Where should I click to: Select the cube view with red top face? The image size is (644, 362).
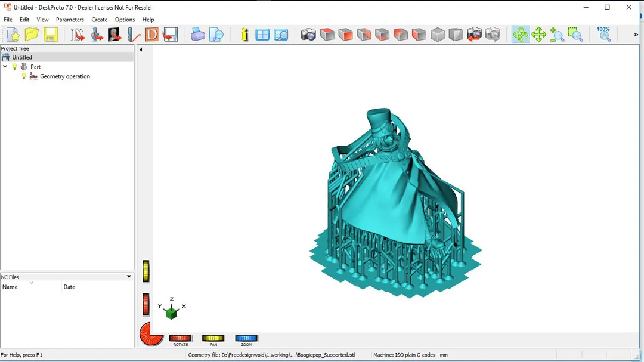(327, 35)
